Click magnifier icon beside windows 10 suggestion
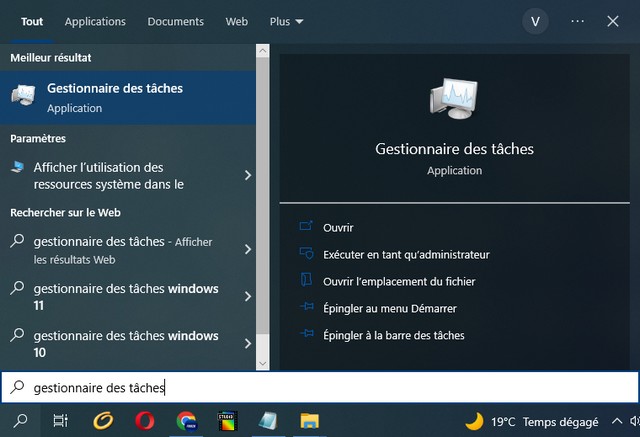 pos(17,335)
